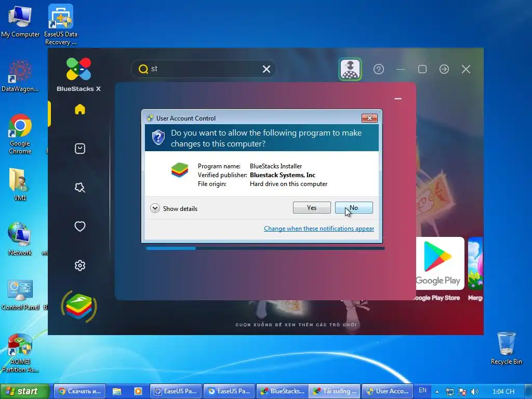Close the User Account Control dialog

pos(369,118)
